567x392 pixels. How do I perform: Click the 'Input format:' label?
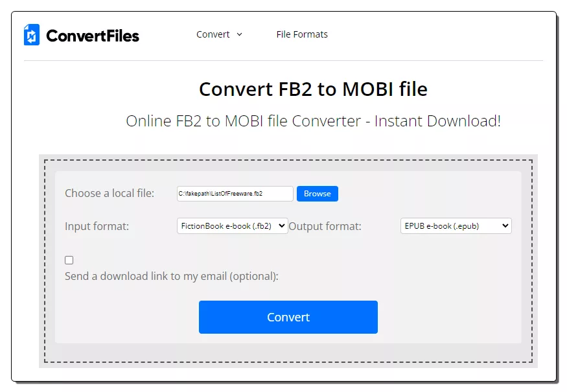97,226
